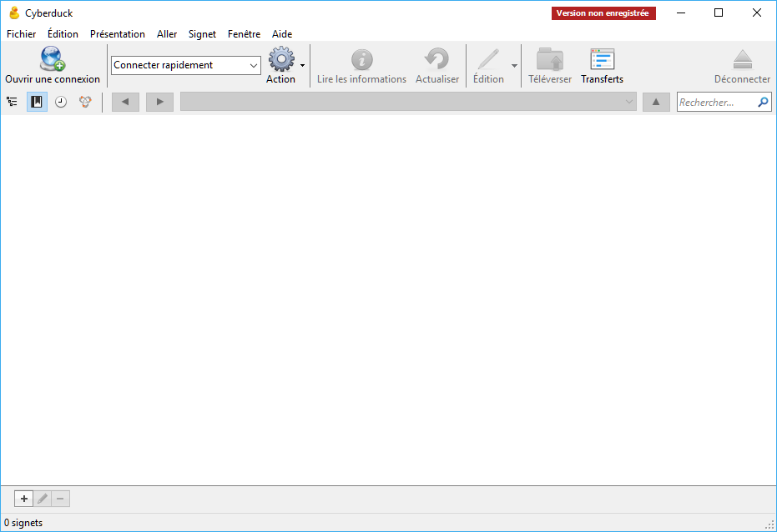Click the Téléverser upload folder icon
The width and height of the screenshot is (777, 532).
coord(550,59)
